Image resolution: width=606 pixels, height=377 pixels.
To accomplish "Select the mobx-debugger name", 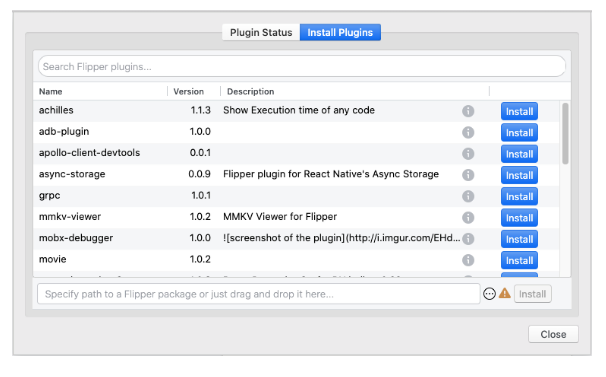I will [76, 238].
